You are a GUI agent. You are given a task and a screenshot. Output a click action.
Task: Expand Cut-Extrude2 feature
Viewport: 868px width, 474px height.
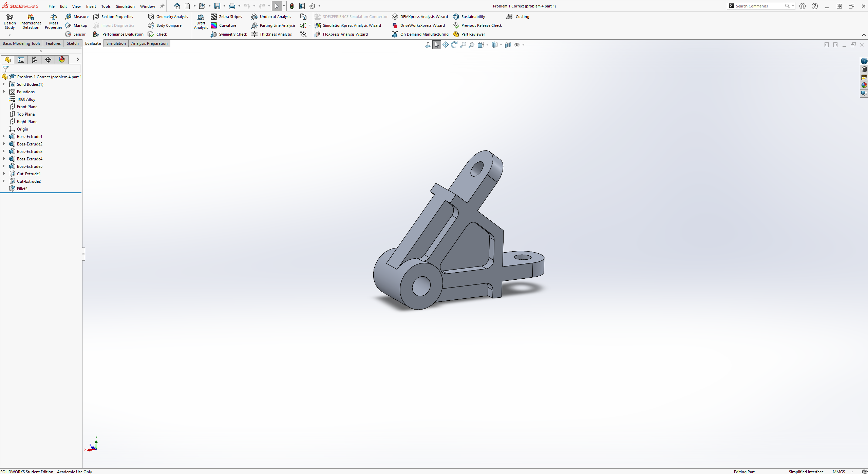click(4, 181)
